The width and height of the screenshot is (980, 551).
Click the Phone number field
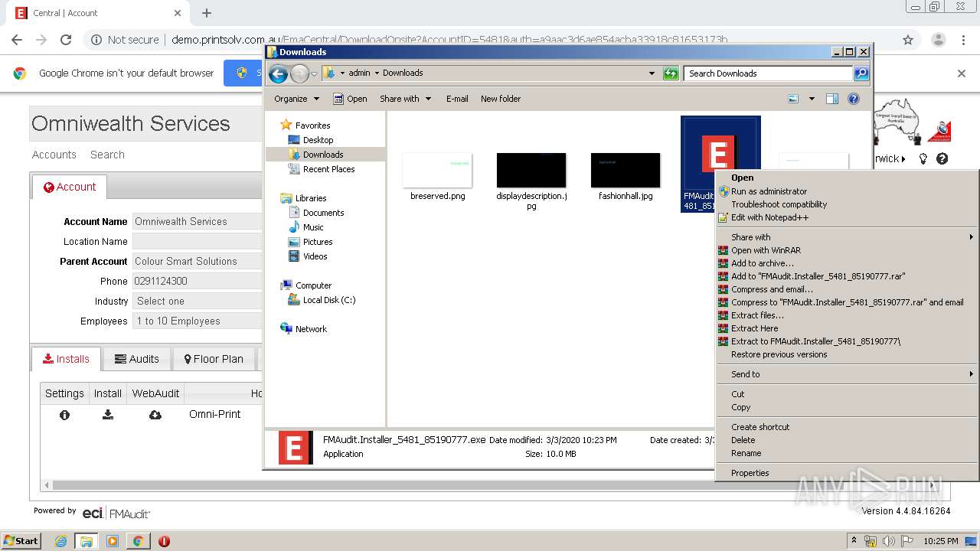coord(198,281)
